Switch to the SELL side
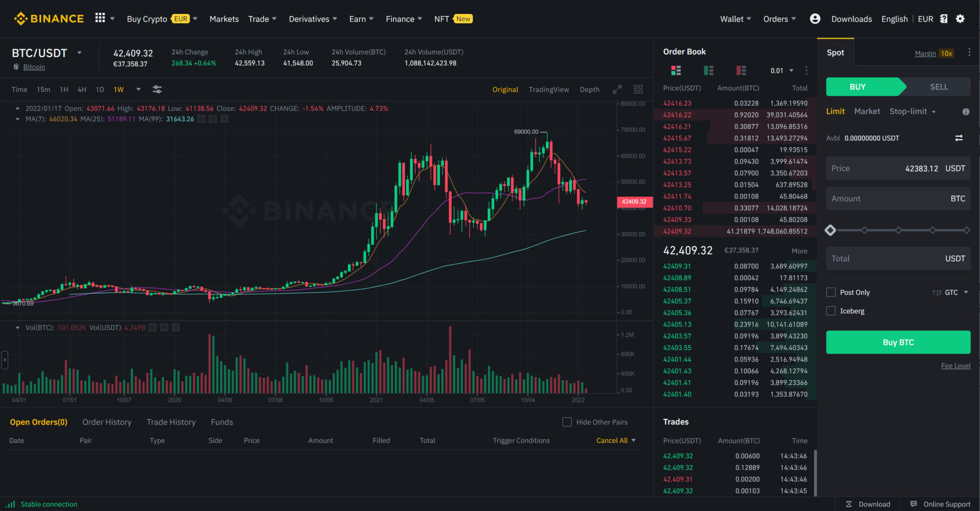The height and width of the screenshot is (511, 980). click(x=939, y=87)
